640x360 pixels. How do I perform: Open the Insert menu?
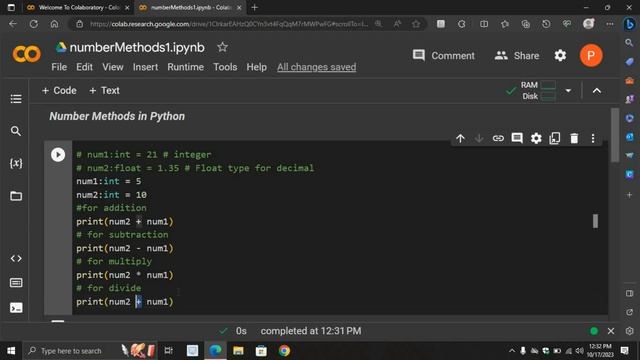coord(145,67)
